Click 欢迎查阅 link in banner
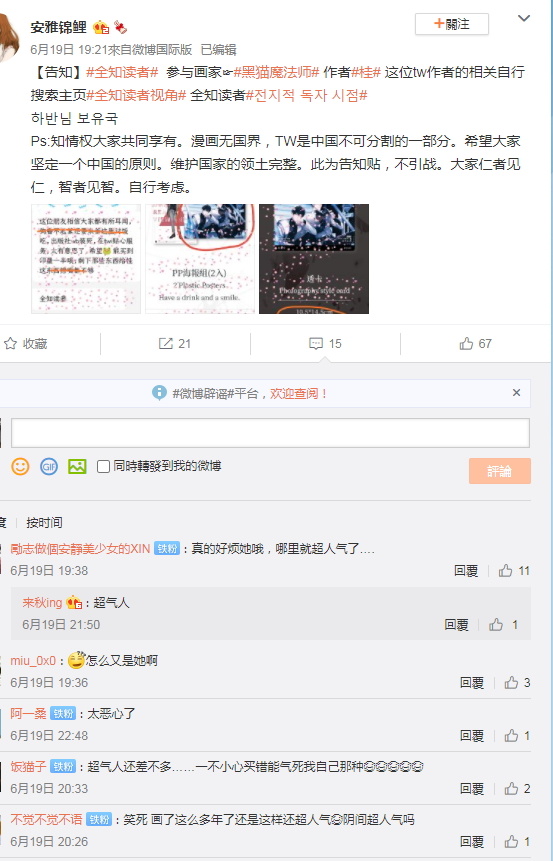Screen dimensions: 553x861 coord(298,393)
